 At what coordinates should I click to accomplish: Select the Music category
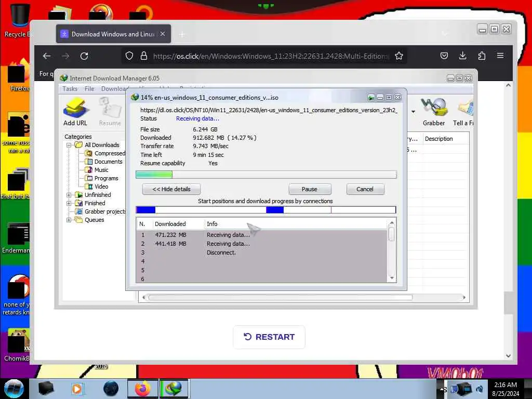click(97, 170)
